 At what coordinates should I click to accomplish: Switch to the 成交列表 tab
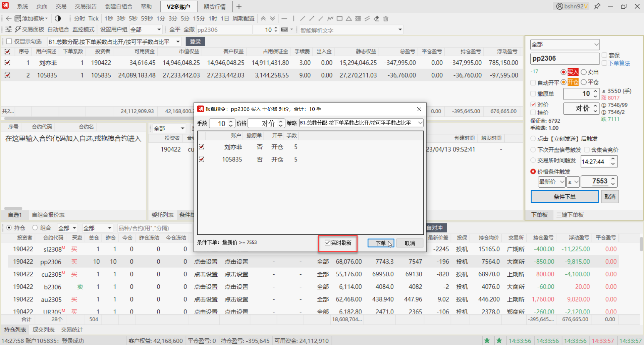coord(43,330)
